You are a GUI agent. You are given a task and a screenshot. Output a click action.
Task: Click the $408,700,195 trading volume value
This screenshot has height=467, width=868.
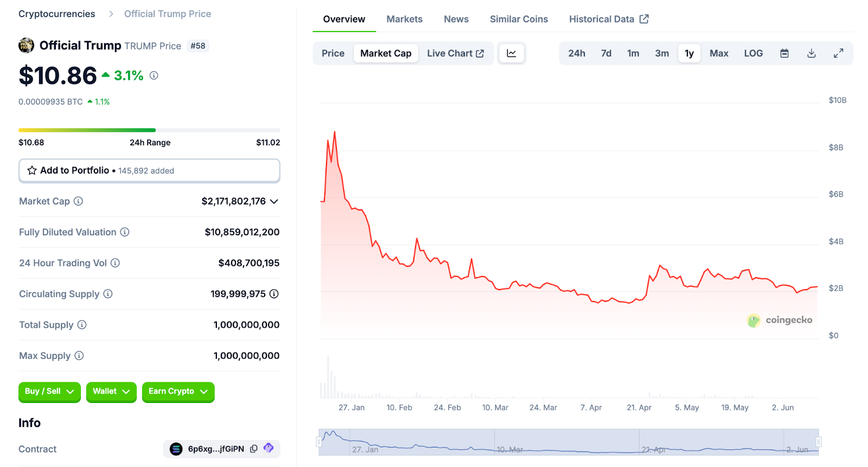pos(249,263)
